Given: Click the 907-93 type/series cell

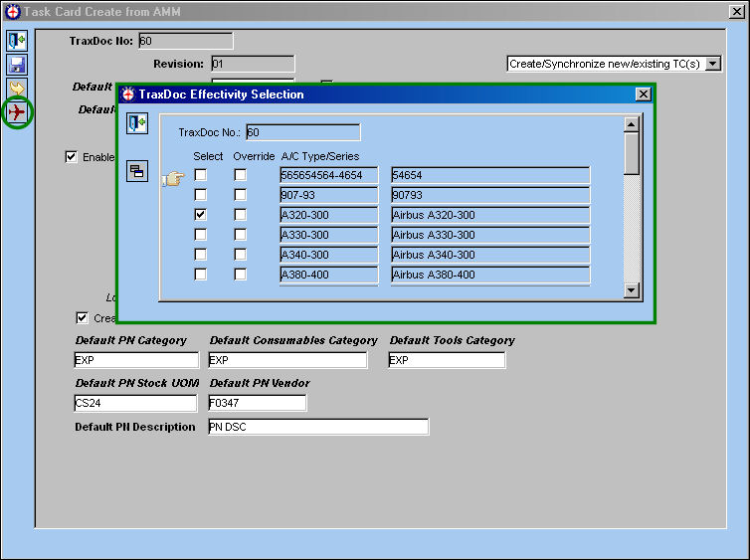Looking at the screenshot, I should coord(328,195).
